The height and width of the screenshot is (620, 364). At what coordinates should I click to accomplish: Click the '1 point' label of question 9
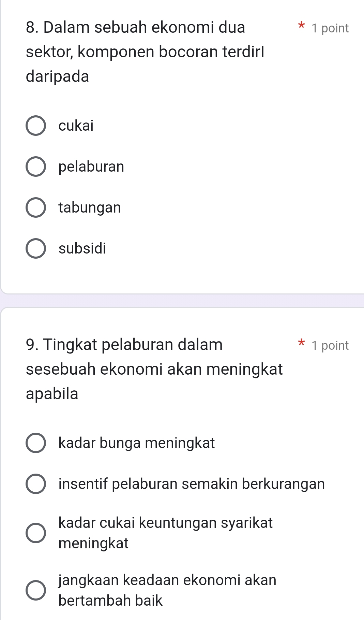(x=330, y=346)
